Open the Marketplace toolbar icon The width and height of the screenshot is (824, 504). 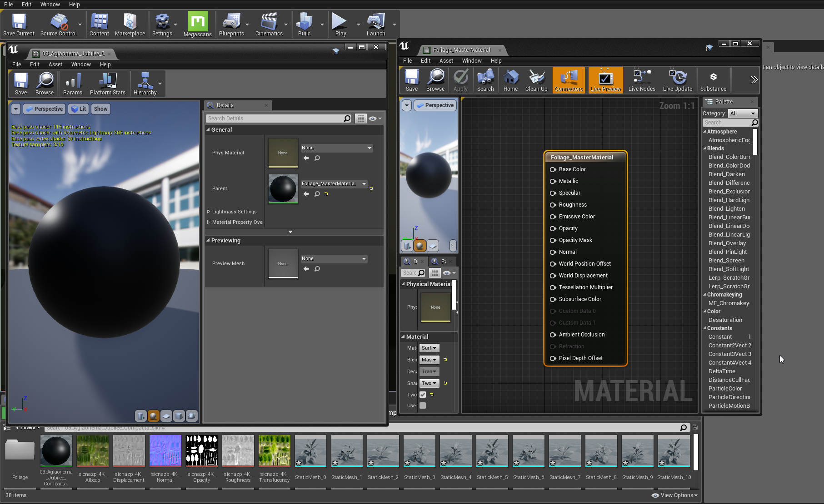[x=130, y=25]
